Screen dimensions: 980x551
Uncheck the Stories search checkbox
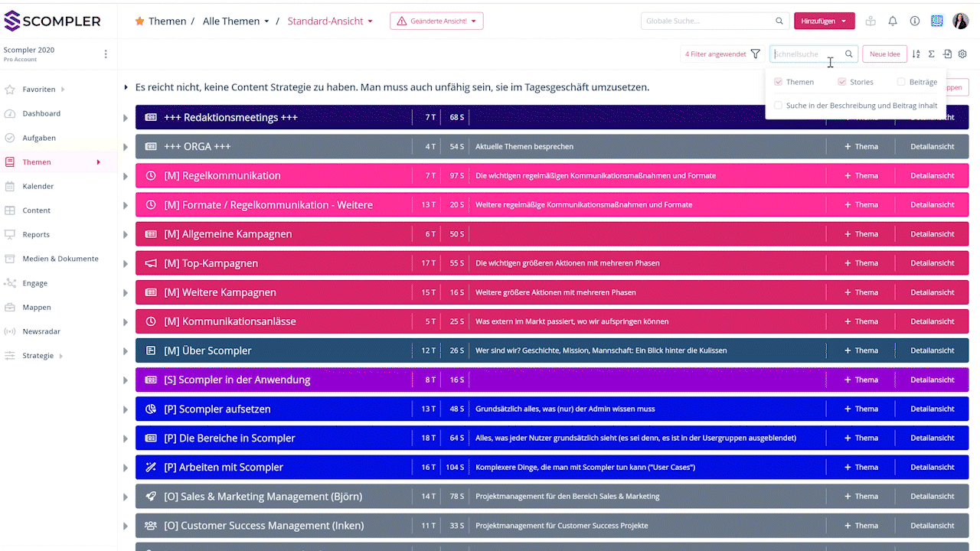tap(842, 82)
